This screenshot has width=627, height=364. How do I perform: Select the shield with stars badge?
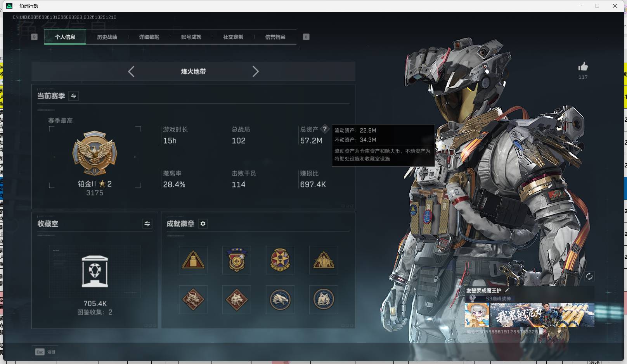(237, 260)
